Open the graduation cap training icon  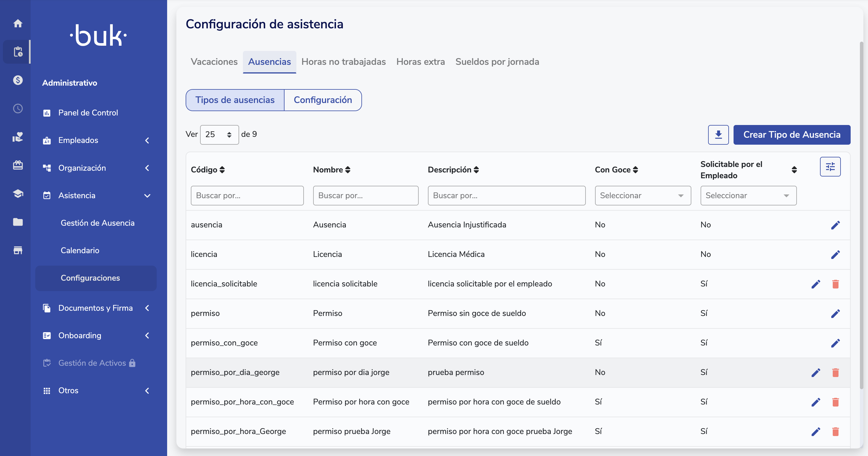(18, 193)
